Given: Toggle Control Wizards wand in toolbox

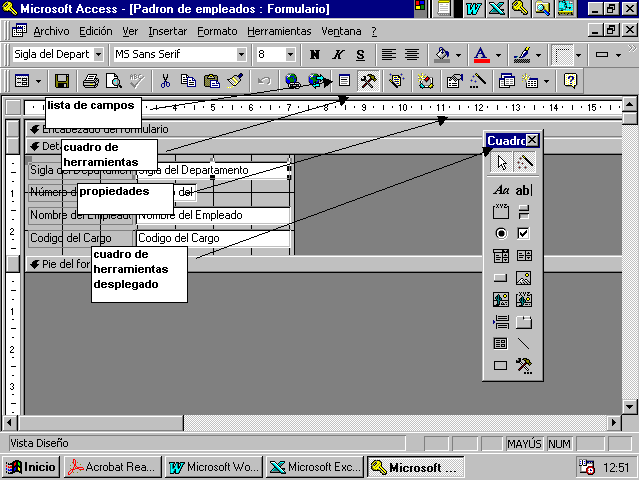Looking at the screenshot, I should pyautogui.click(x=524, y=162).
